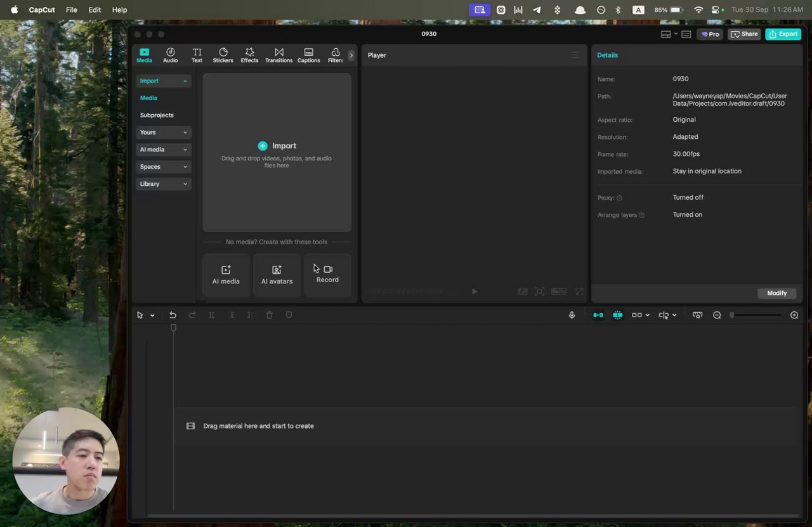
Task: Click the timeline fit-to-view icon
Action: pos(697,315)
